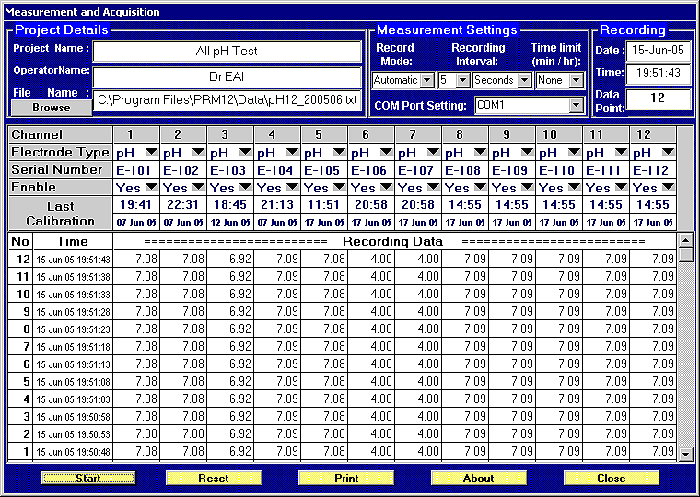Click calibration date 12 Jun 05 for channel 3
Viewport: 700px width, 497px height.
230,222
